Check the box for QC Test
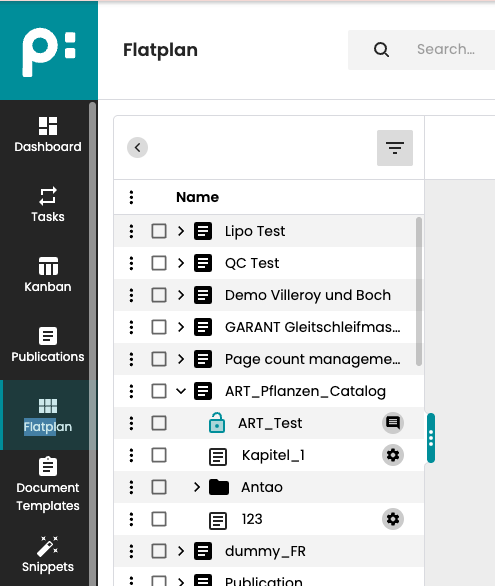This screenshot has height=586, width=495. (x=159, y=263)
